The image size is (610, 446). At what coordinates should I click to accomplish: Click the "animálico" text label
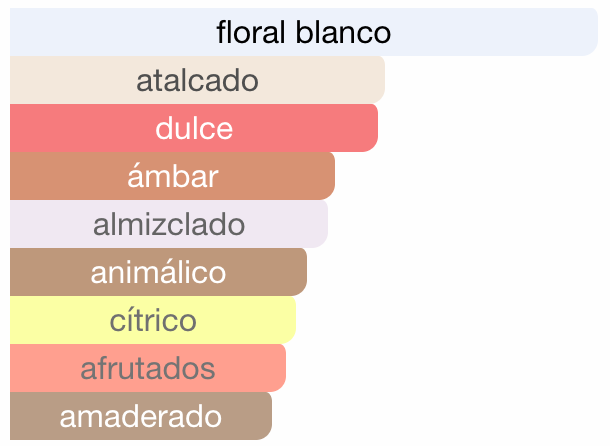tap(158, 272)
